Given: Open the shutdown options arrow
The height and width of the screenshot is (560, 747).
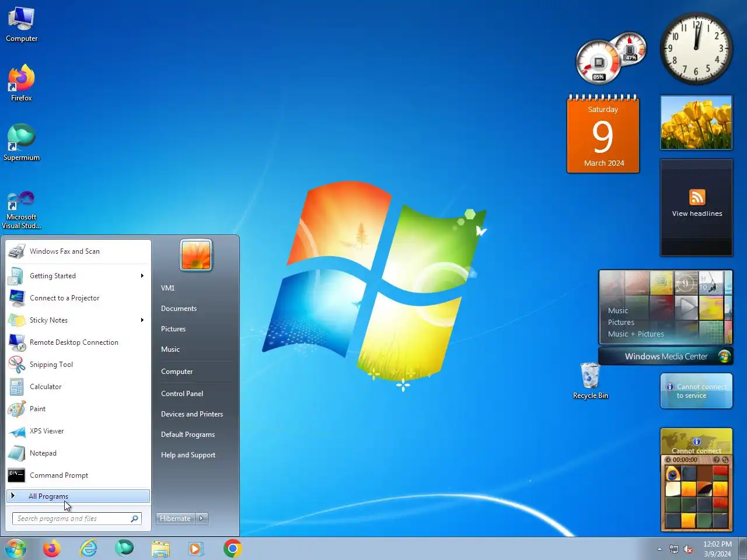Looking at the screenshot, I should [x=201, y=519].
